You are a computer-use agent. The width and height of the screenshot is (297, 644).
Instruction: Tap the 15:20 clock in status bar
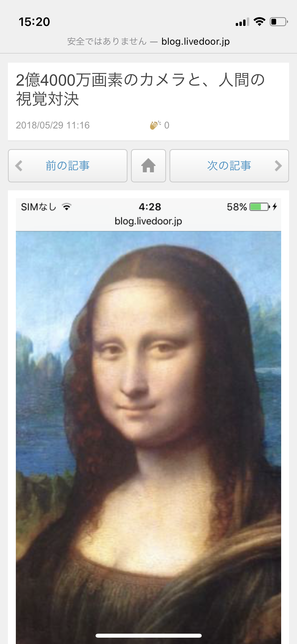(34, 22)
